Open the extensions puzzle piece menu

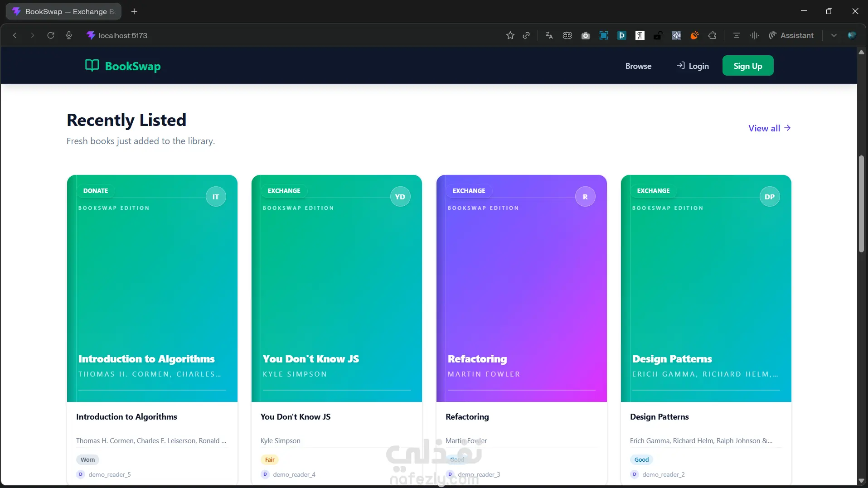(x=713, y=35)
